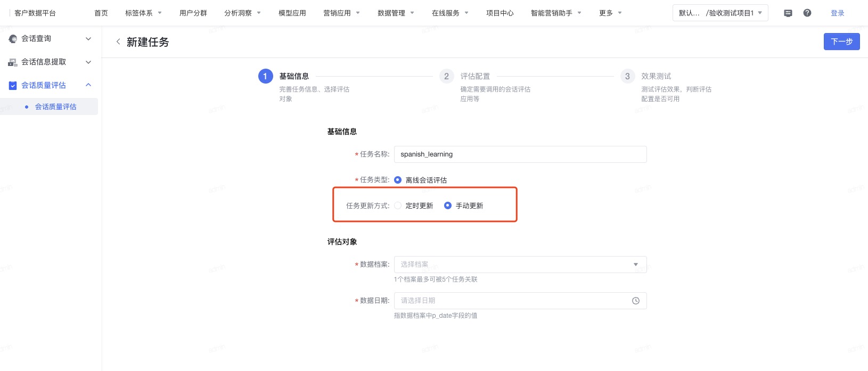Click the clock icon in 数据日期 field
Screen dimensions: 868x371
[x=635, y=301]
